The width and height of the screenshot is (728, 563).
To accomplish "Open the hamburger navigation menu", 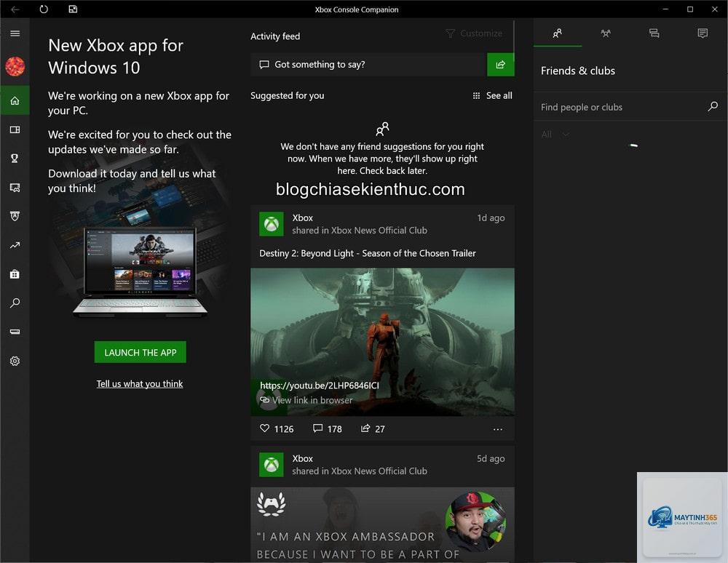I will [15, 33].
